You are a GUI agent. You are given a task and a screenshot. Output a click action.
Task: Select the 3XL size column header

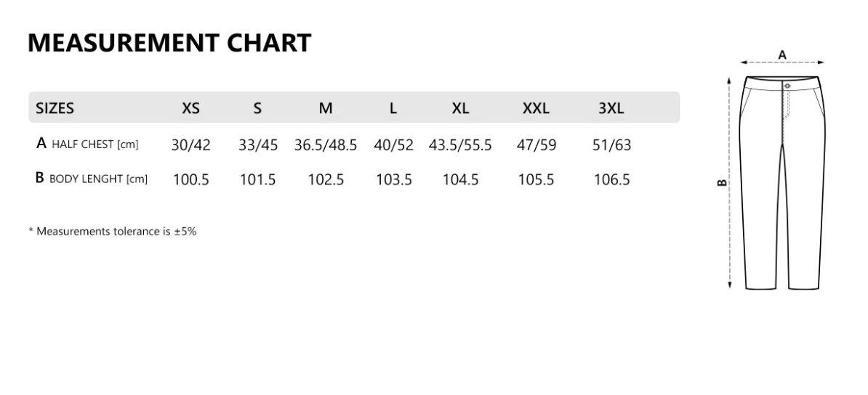[x=611, y=108]
